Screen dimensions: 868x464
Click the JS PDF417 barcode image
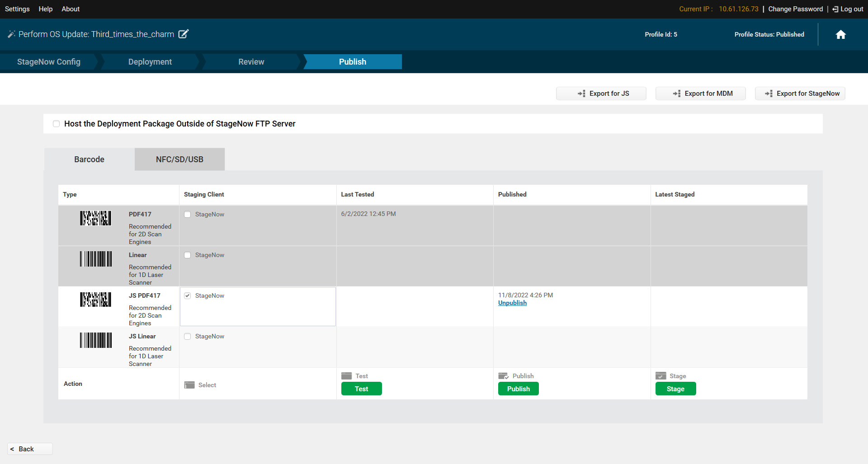click(96, 300)
